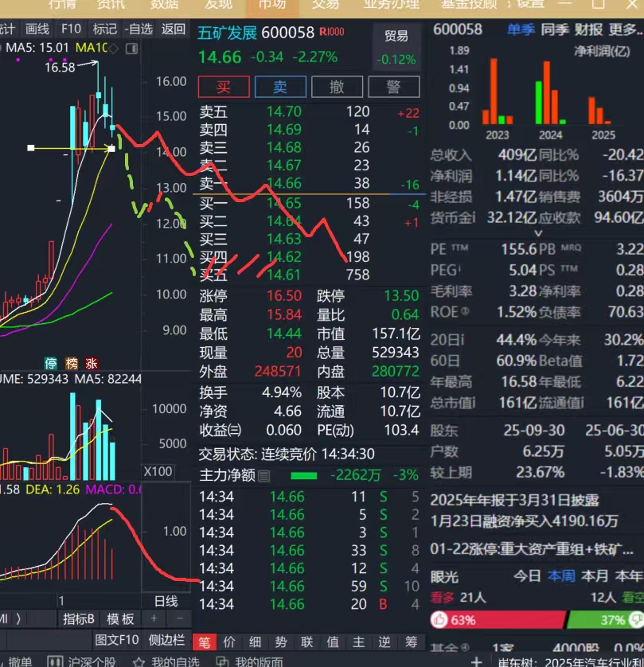This screenshot has width=644, height=667.
Task: Click the 撤 cancel order button
Action: coord(338,87)
